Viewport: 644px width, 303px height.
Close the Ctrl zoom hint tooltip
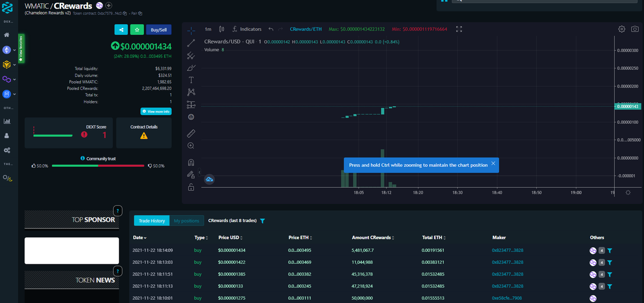pyautogui.click(x=493, y=165)
